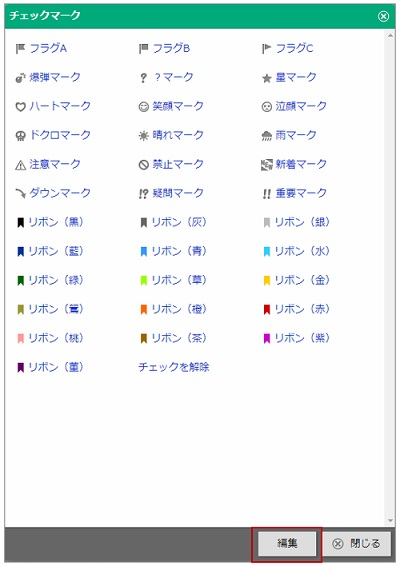Image resolution: width=400 pixels, height=566 pixels.
Task: Choose the 爆弾マーク bomb icon
Action: (20, 77)
